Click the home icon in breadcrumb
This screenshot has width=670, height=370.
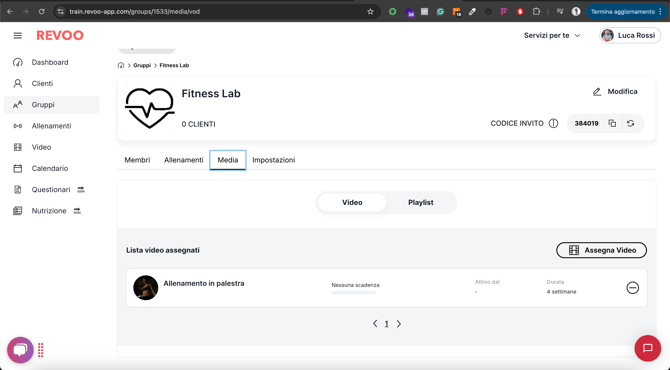[121, 65]
